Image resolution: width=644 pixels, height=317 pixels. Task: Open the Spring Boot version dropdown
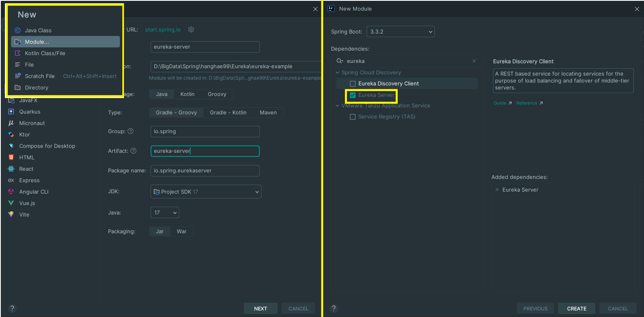[401, 31]
